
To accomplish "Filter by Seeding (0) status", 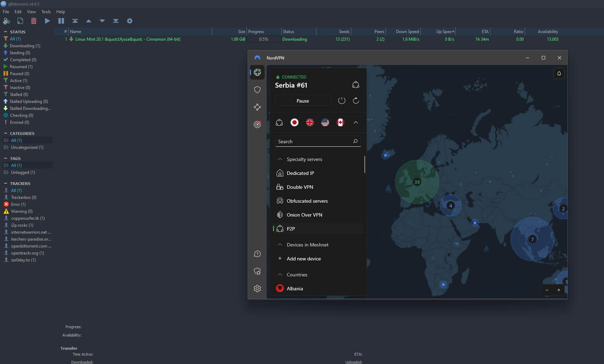I will 19,52.
